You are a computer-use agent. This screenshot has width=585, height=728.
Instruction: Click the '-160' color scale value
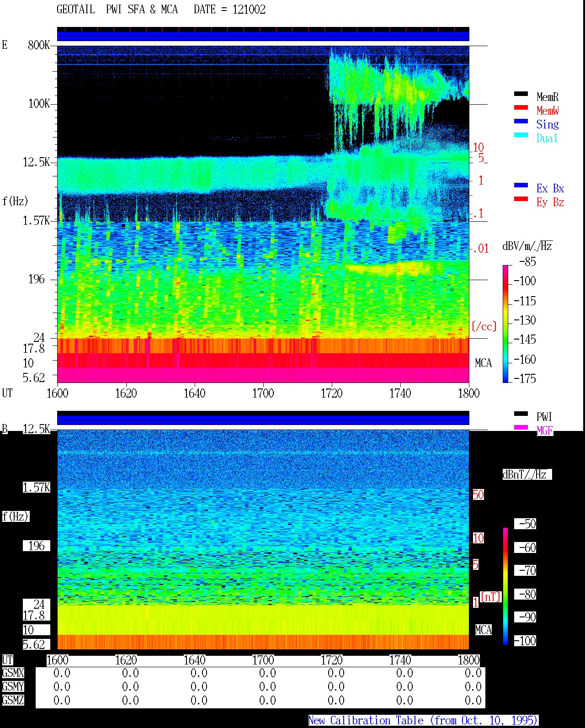click(525, 359)
